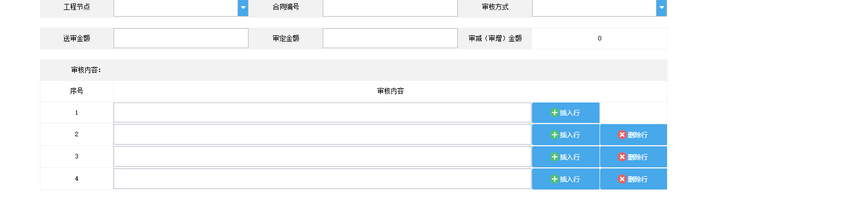
Task: Focus the 合同编号 input field
Action: (x=390, y=7)
